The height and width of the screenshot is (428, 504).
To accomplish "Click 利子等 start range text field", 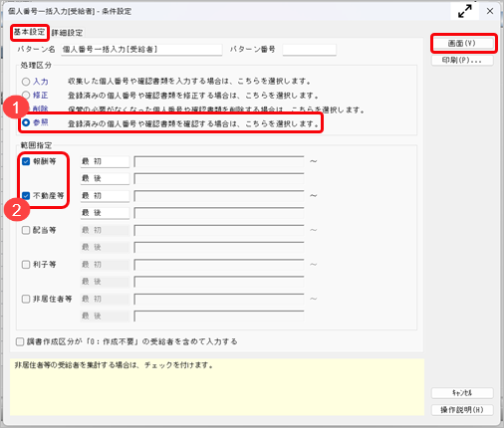I will tap(219, 265).
